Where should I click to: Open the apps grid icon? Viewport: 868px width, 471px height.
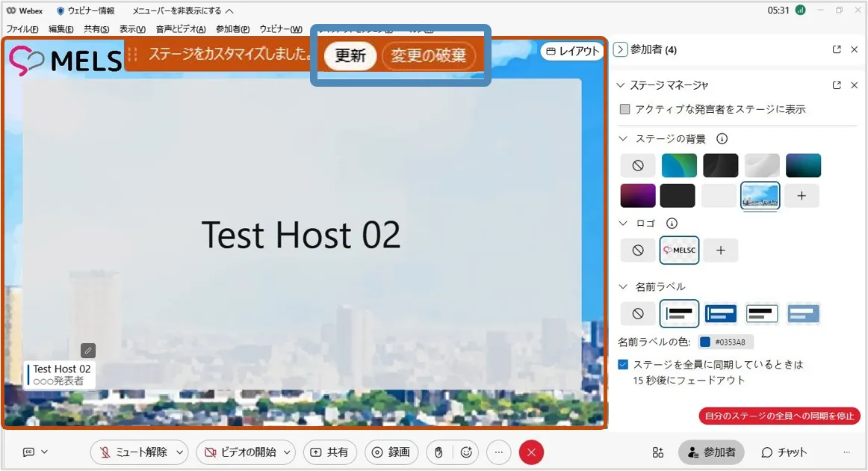pos(657,452)
